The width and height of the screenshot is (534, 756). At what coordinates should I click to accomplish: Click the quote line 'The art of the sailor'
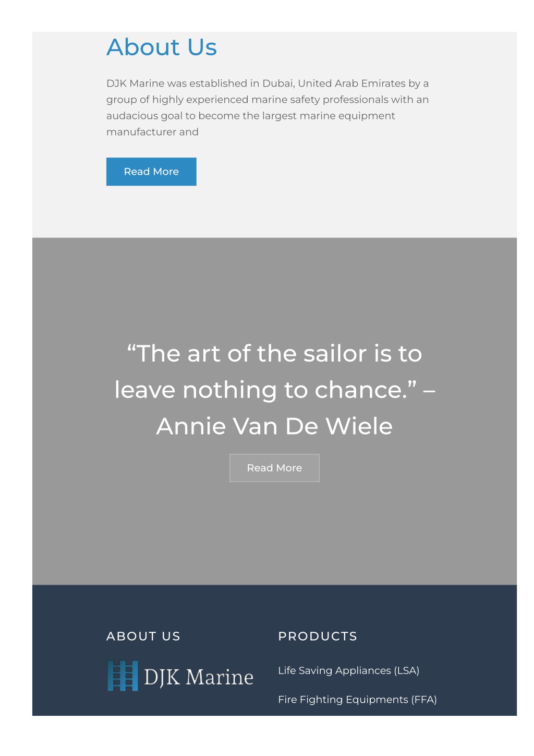pos(274,354)
